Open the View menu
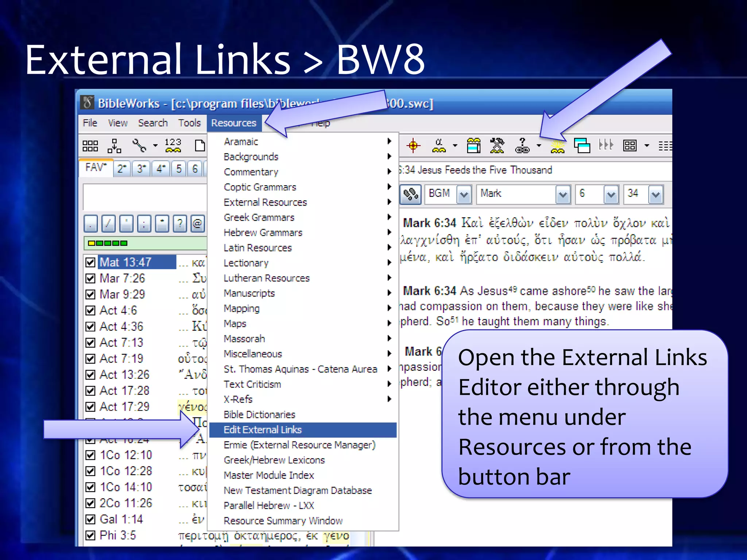 (x=118, y=123)
